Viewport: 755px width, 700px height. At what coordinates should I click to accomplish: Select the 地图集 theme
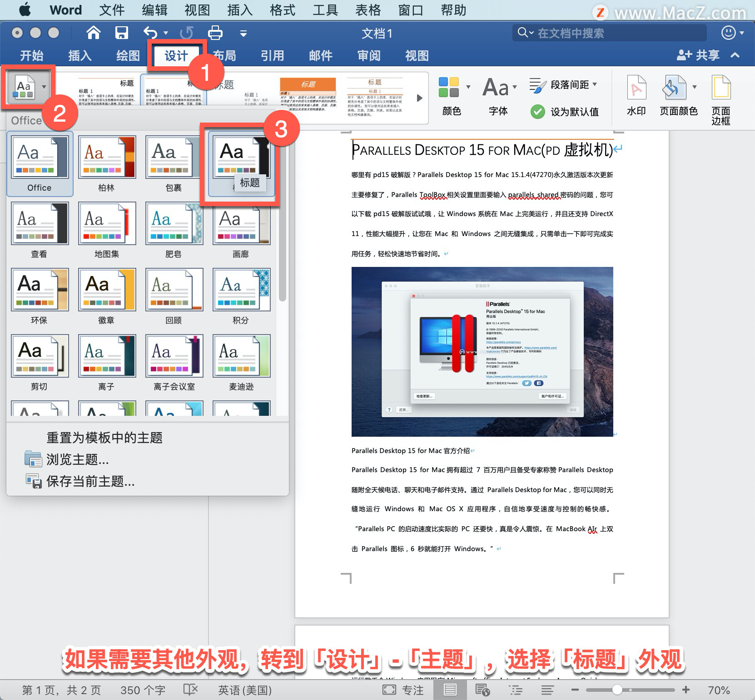point(107,230)
